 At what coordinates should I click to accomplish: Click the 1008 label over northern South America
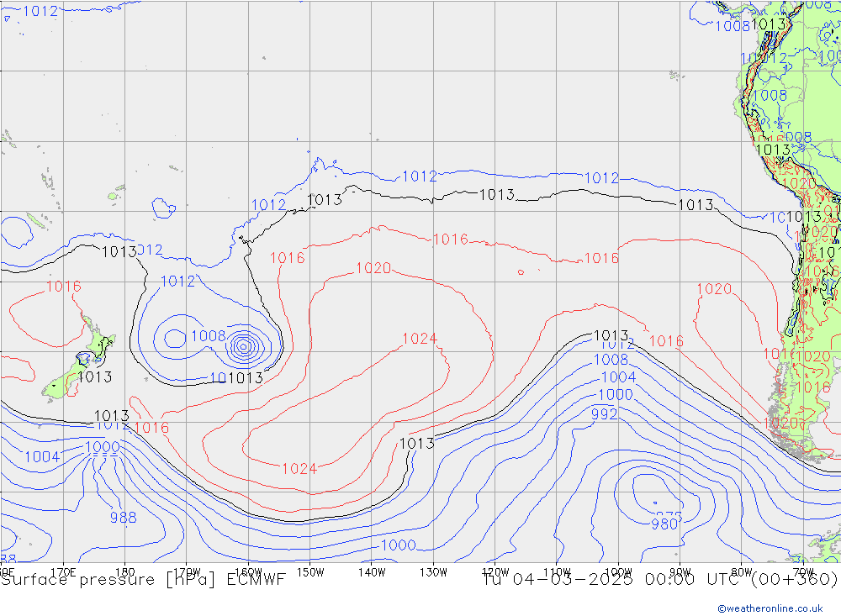pyautogui.click(x=770, y=96)
